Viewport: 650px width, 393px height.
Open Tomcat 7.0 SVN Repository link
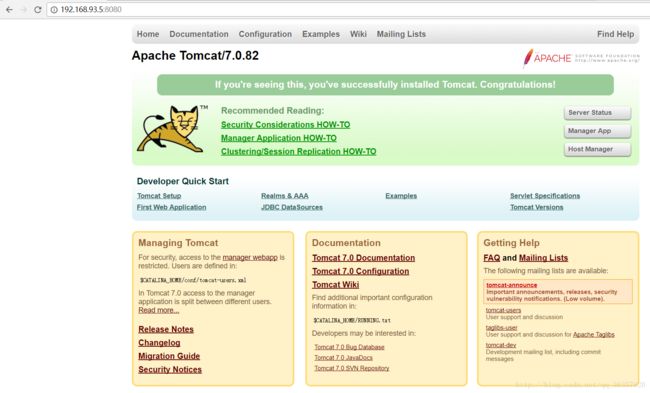352,369
